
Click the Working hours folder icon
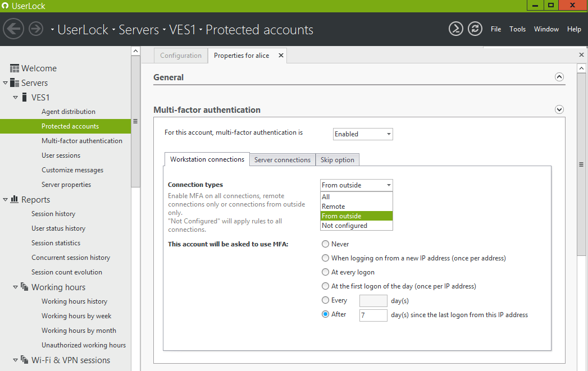coord(24,287)
